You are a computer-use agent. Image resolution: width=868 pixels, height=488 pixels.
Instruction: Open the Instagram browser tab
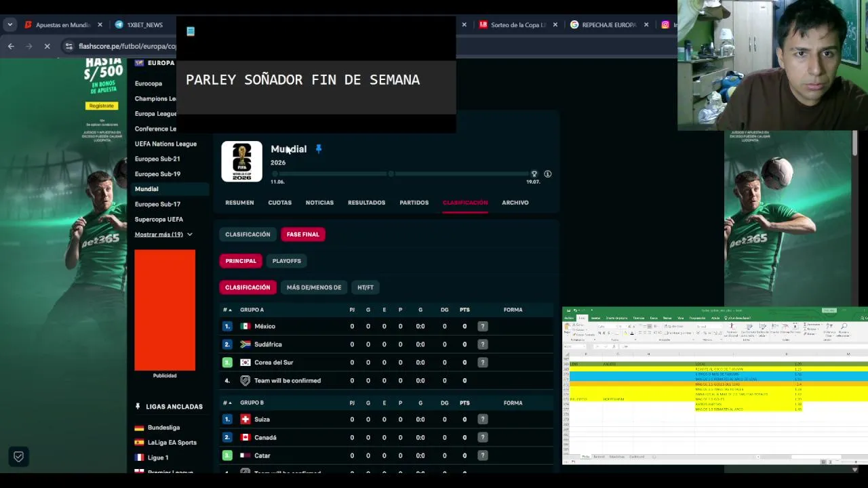pos(667,25)
